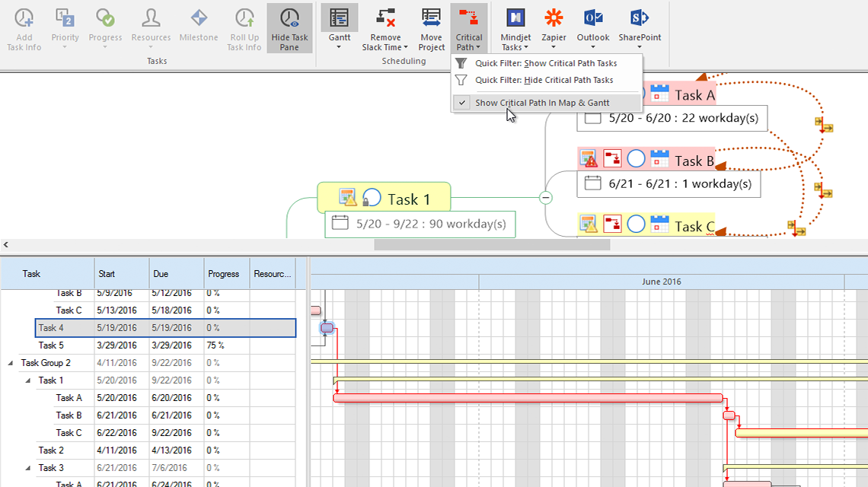Expand the Zapier dropdown arrow

(554, 47)
